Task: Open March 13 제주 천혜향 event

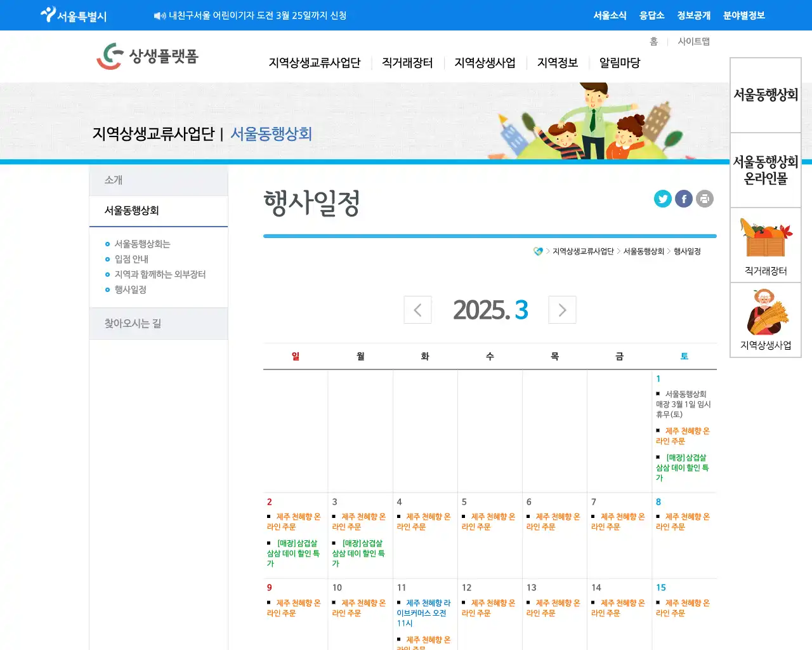Action: 553,608
